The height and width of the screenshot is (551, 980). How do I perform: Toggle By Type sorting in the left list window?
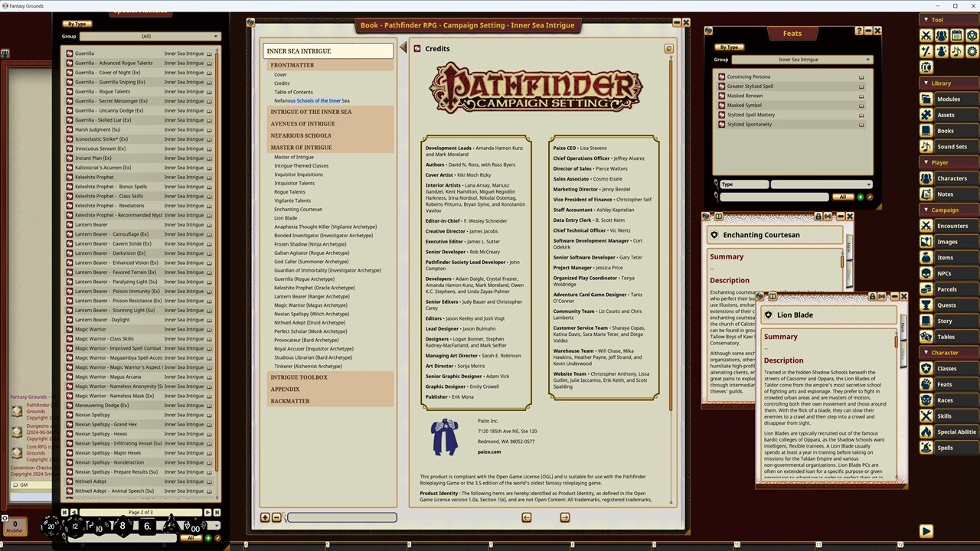pos(77,24)
